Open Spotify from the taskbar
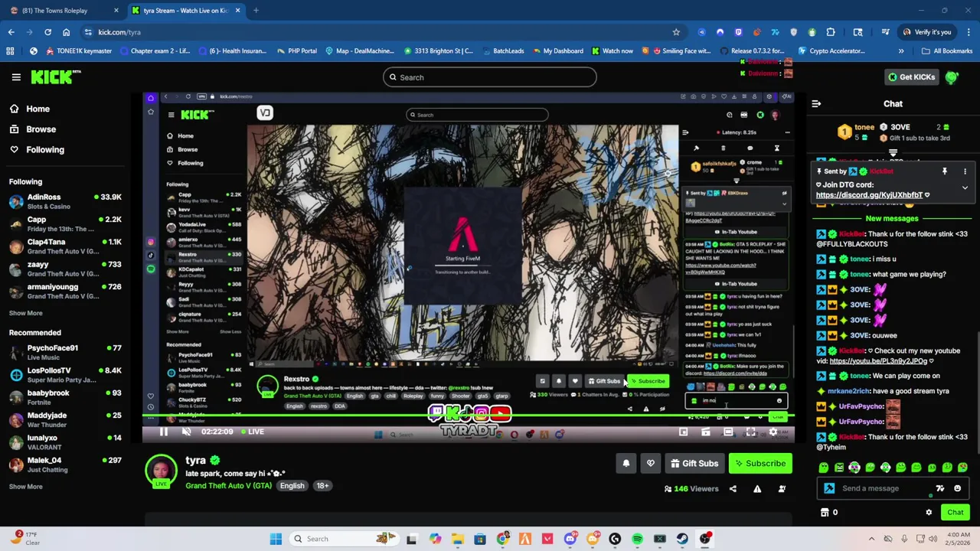 click(x=637, y=539)
